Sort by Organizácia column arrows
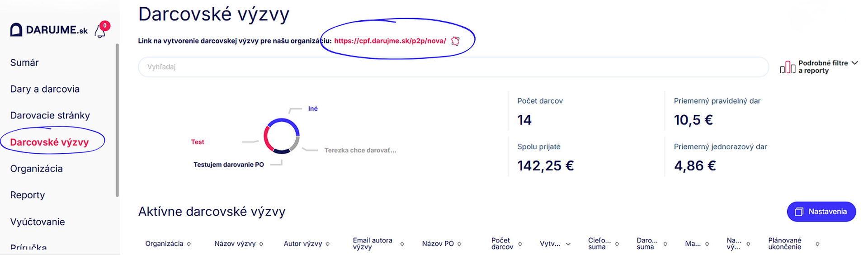 pos(189,244)
